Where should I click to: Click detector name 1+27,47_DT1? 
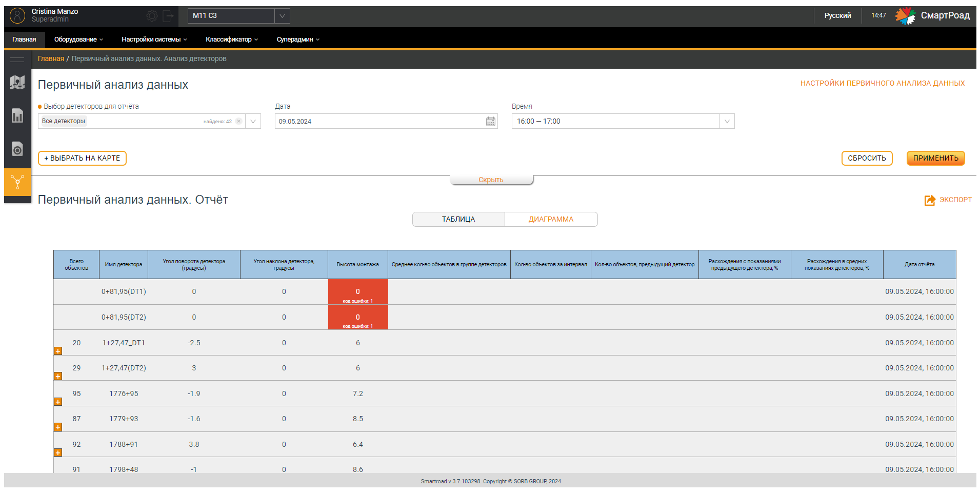pyautogui.click(x=124, y=343)
